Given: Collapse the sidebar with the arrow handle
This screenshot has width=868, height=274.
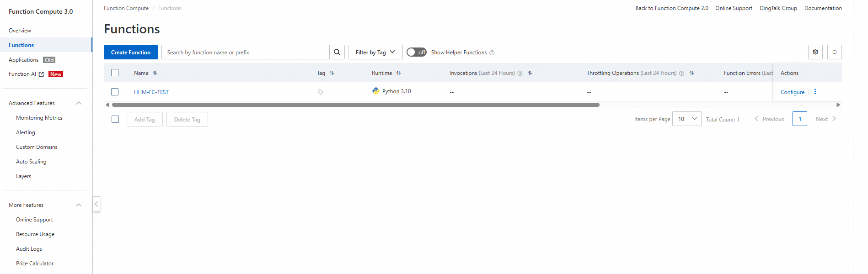Looking at the screenshot, I should [96, 204].
